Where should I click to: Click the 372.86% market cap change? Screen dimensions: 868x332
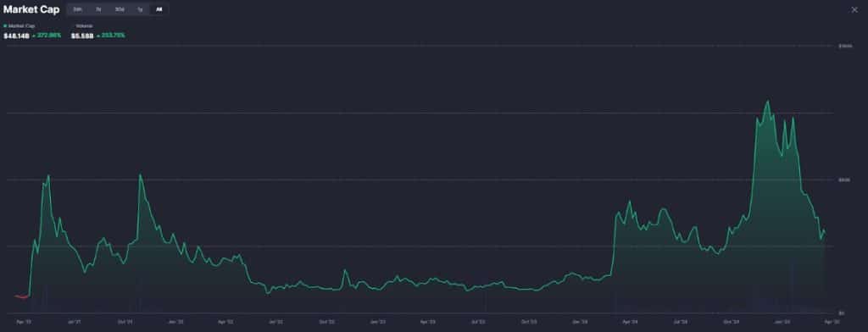[x=47, y=36]
